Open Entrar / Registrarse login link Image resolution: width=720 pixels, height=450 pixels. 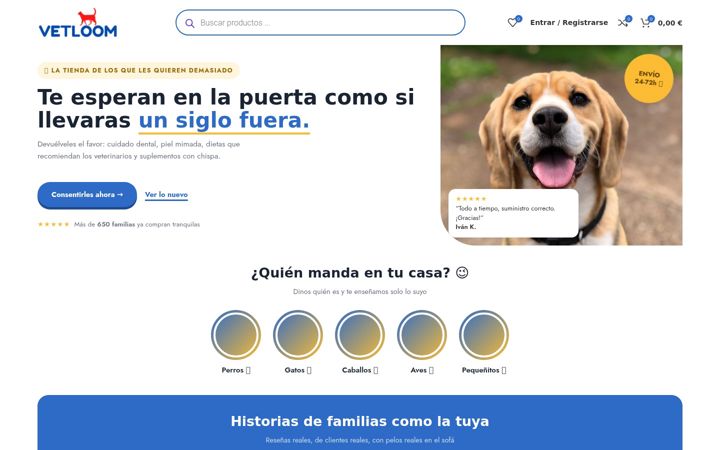tap(569, 22)
